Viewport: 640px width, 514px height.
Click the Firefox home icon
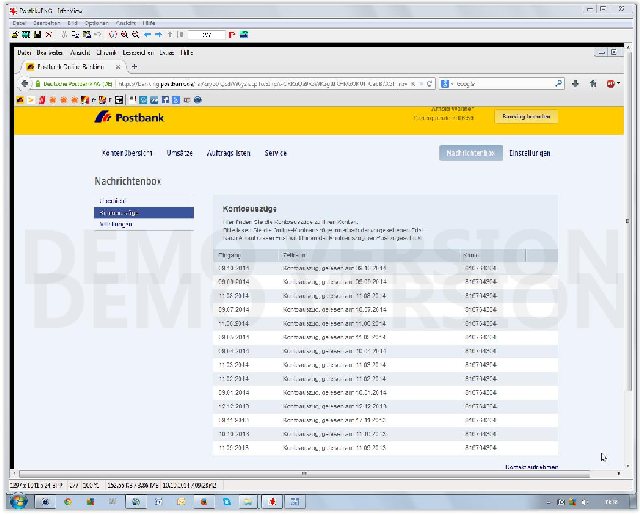[x=592, y=84]
